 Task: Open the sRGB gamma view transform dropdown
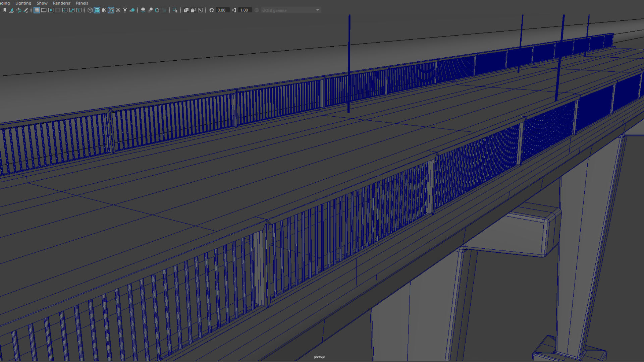pyautogui.click(x=291, y=10)
